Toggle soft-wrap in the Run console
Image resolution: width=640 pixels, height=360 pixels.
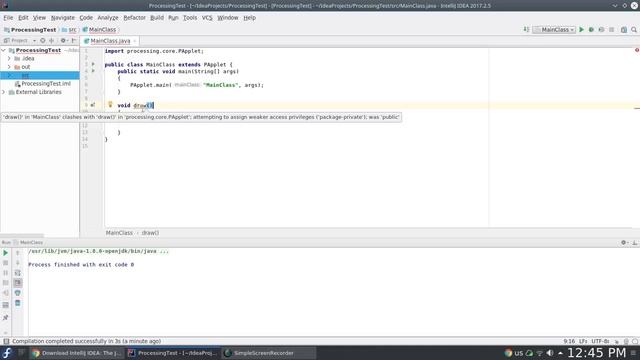(x=18, y=273)
